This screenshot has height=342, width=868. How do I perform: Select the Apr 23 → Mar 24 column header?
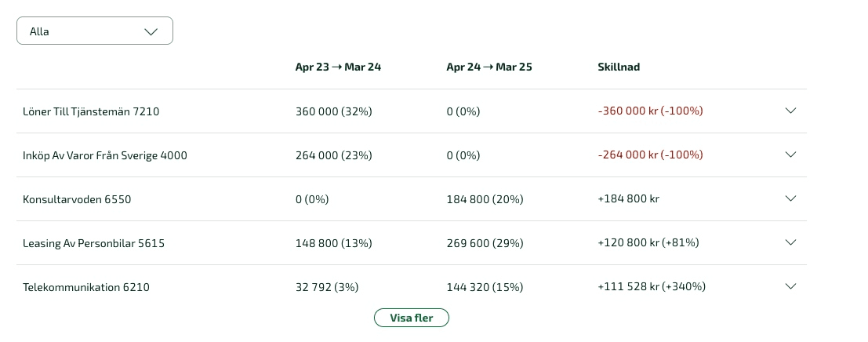coord(338,67)
